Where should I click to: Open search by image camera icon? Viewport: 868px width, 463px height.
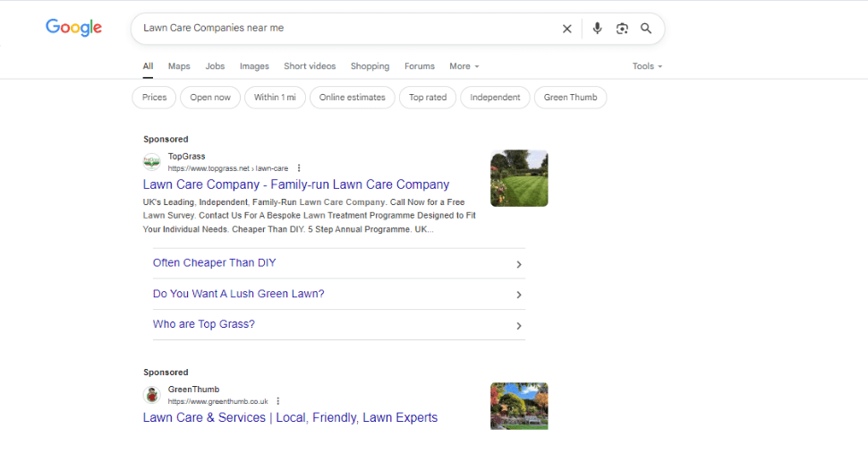point(622,29)
